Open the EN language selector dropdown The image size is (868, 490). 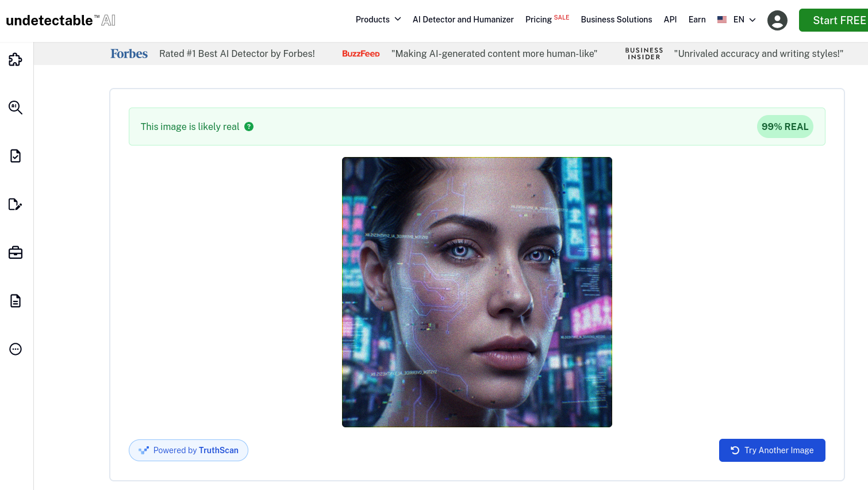[x=743, y=19]
